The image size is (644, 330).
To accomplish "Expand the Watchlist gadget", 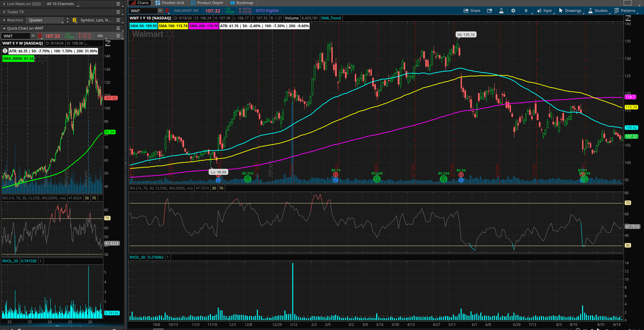I will (4, 20).
